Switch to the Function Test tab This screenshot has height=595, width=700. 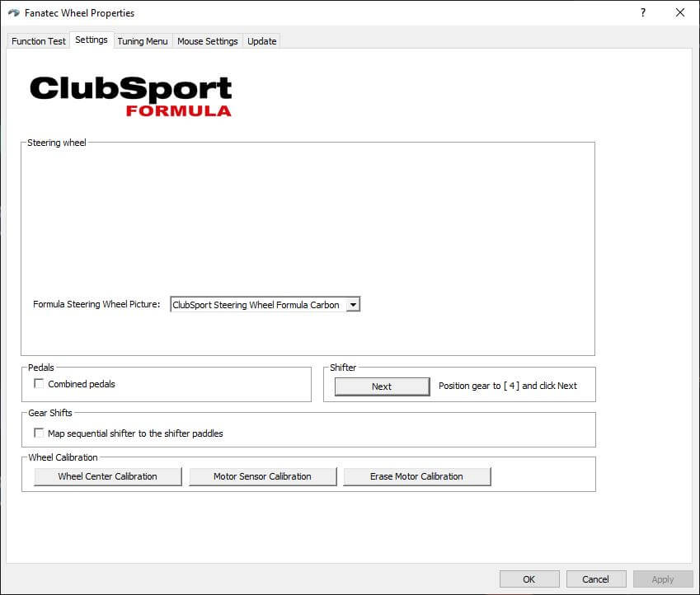[x=39, y=41]
